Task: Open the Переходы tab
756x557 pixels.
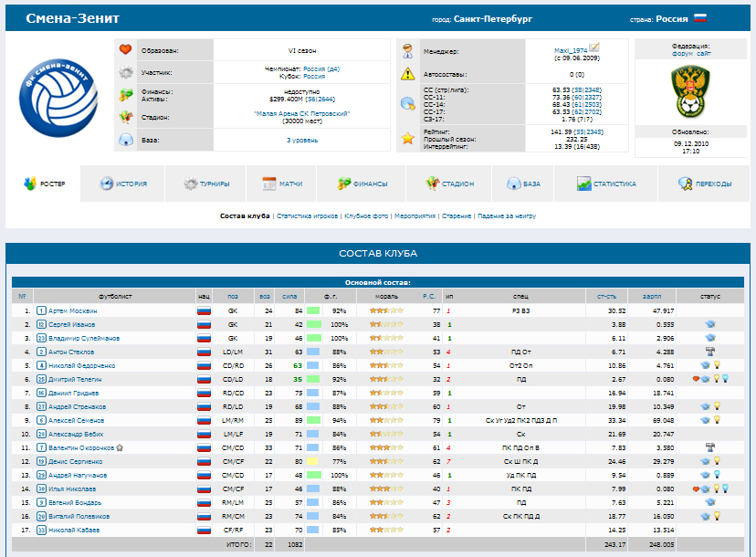Action: pos(704,184)
